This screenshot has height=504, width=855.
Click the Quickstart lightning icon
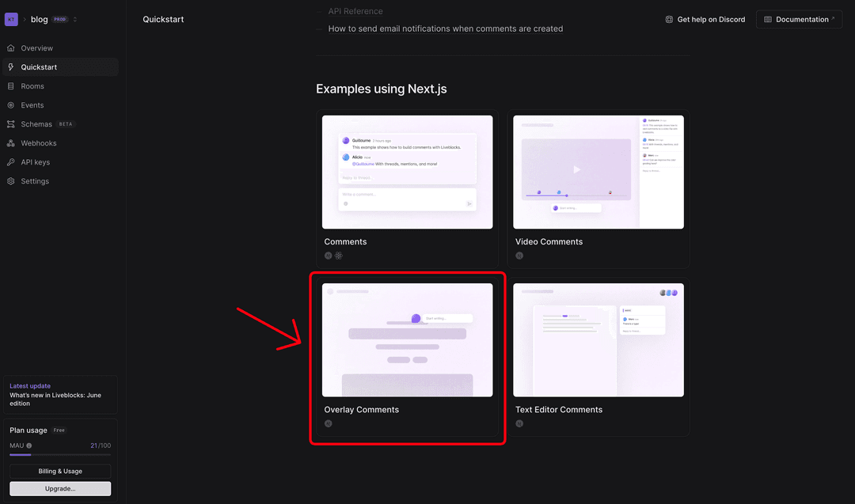click(x=11, y=67)
